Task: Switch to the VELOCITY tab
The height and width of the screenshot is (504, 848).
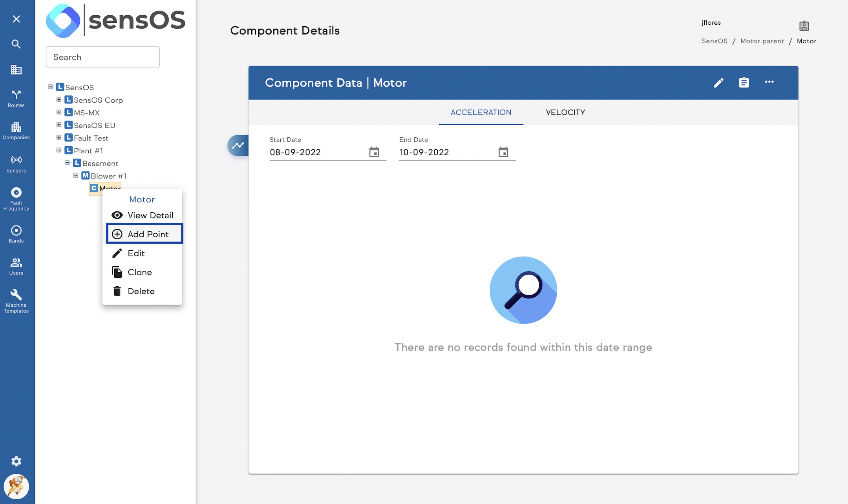Action: [565, 112]
